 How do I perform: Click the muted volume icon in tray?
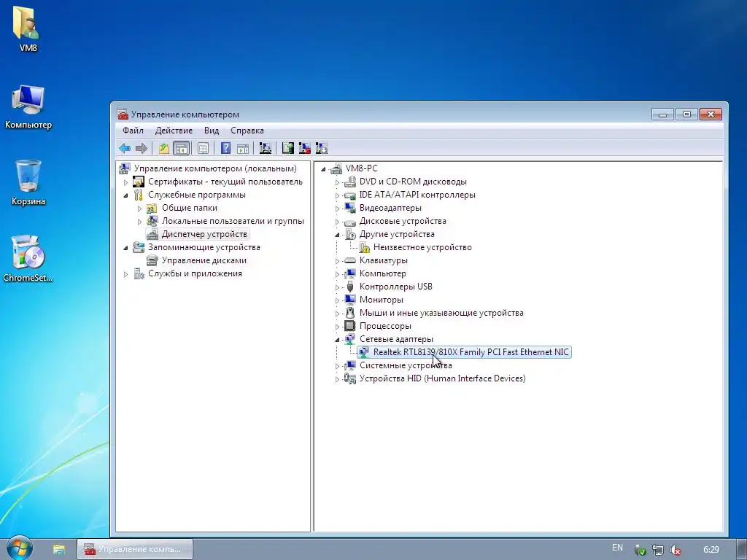point(675,550)
